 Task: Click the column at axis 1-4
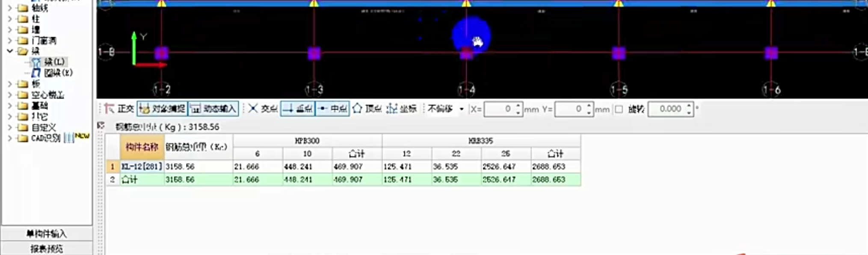pyautogui.click(x=466, y=53)
